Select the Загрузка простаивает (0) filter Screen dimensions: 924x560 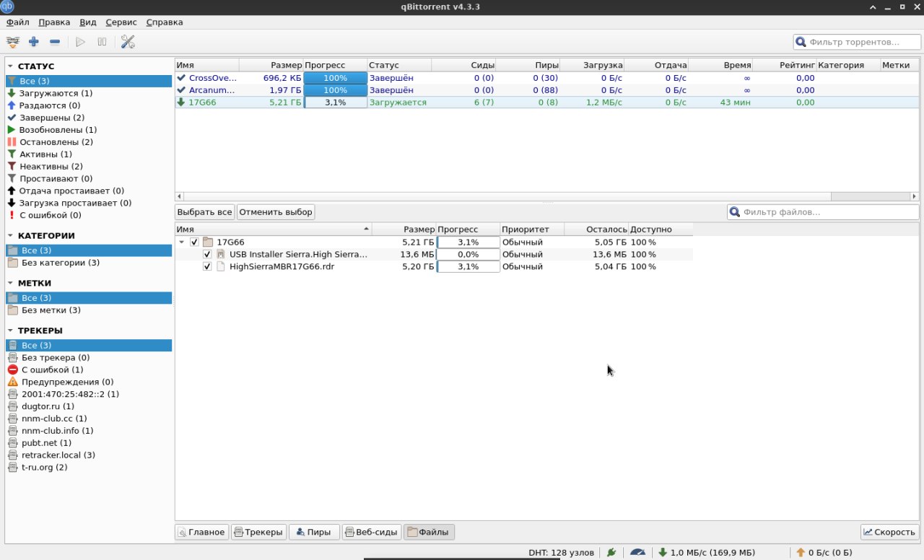point(89,204)
